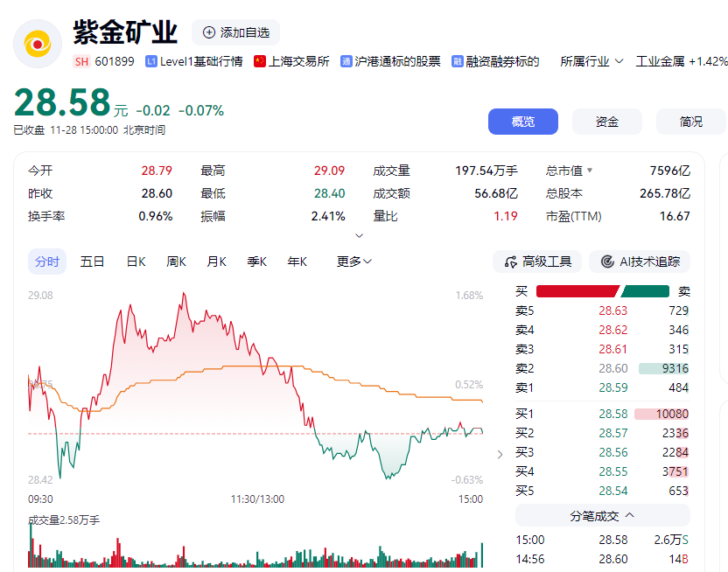The height and width of the screenshot is (572, 728).
Task: Click 添加自选 to add to watchlist
Action: coord(238,32)
